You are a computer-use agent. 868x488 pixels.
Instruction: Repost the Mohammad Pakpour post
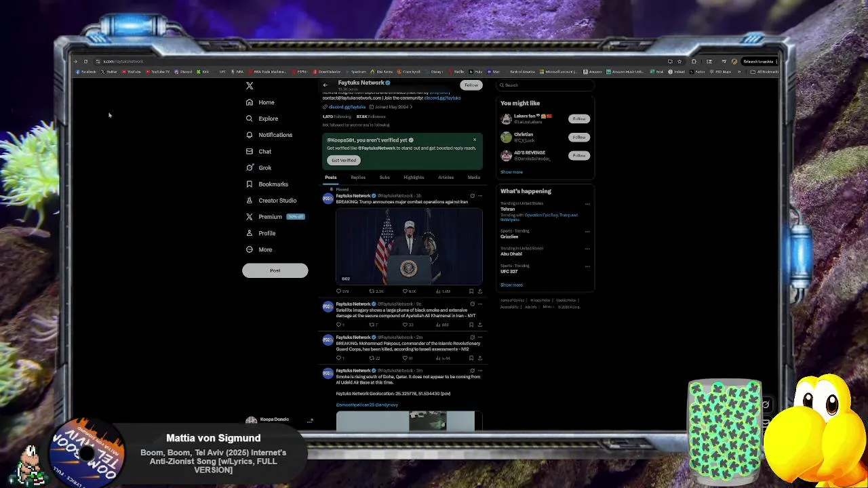pos(372,358)
